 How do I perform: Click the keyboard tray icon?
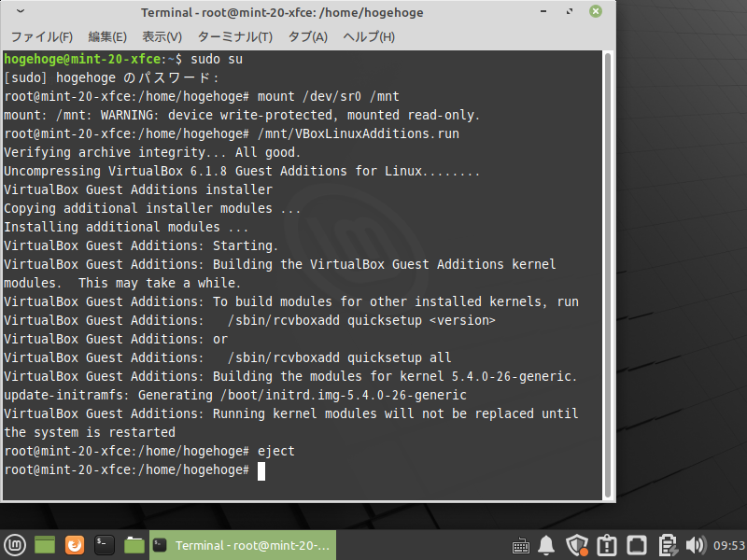(520, 546)
